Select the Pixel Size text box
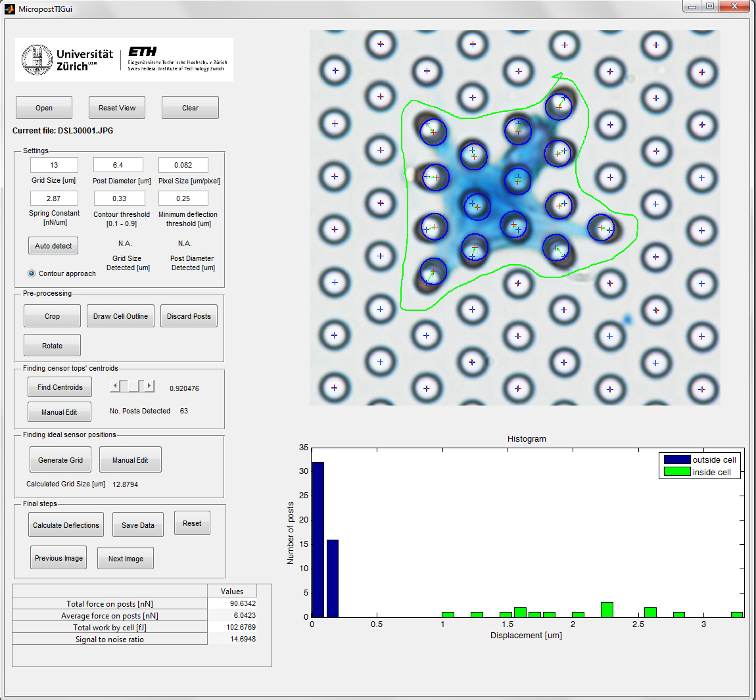The height and width of the screenshot is (700, 756). click(183, 165)
